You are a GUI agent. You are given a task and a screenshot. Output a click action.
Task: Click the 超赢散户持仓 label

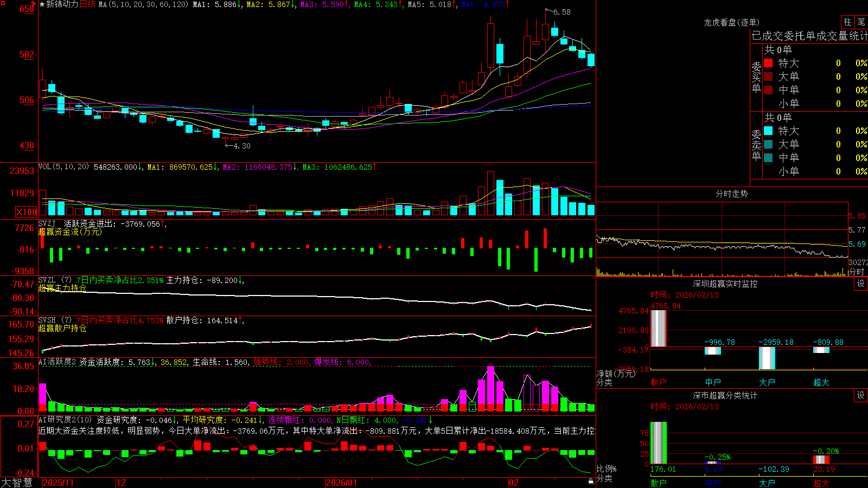[x=62, y=328]
